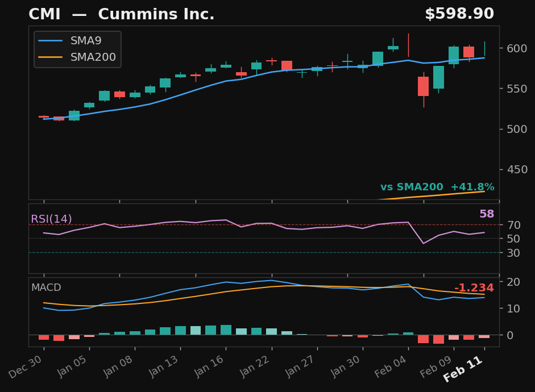Image resolution: width=535 pixels, height=392 pixels.
Task: Click the orange SMA200 legend line swatch
Action: 51,57
